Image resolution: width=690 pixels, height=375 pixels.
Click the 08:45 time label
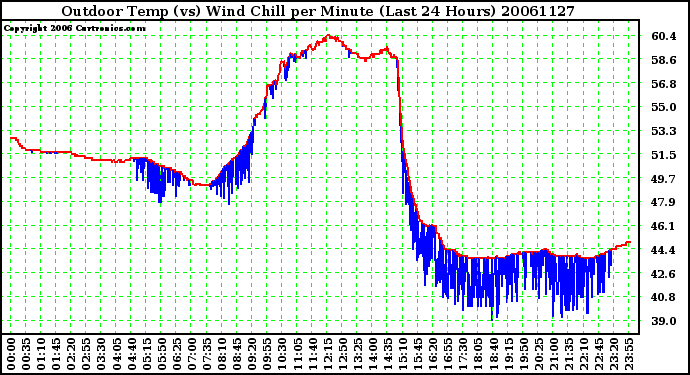(x=237, y=354)
